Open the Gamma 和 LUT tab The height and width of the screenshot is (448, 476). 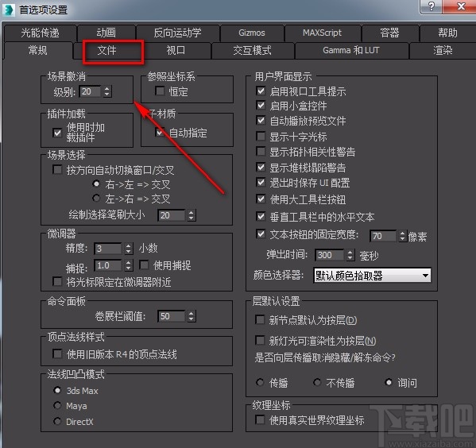tap(351, 50)
